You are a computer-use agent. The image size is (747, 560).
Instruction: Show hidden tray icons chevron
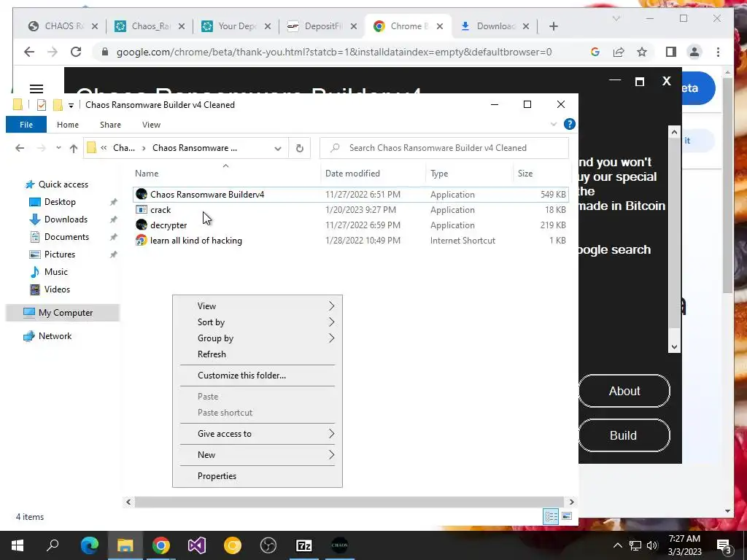pos(617,545)
